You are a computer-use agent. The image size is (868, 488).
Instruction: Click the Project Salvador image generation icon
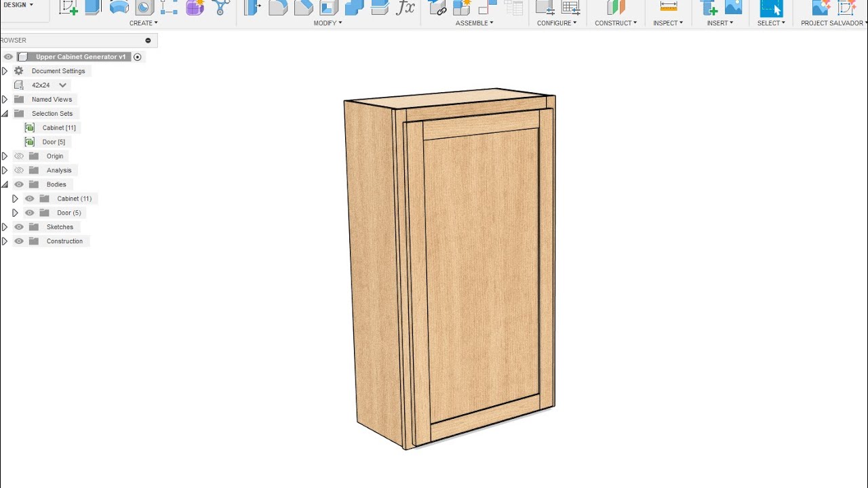pos(821,7)
